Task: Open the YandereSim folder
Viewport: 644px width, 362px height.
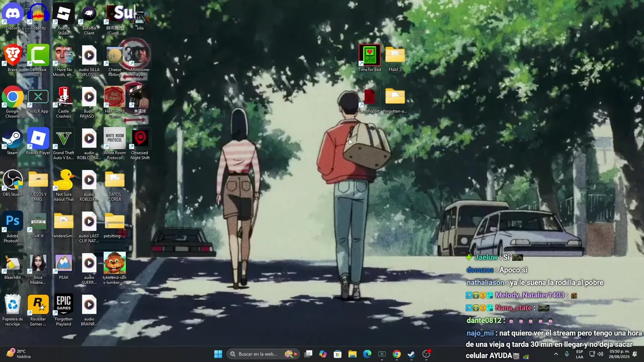Action: [64, 225]
